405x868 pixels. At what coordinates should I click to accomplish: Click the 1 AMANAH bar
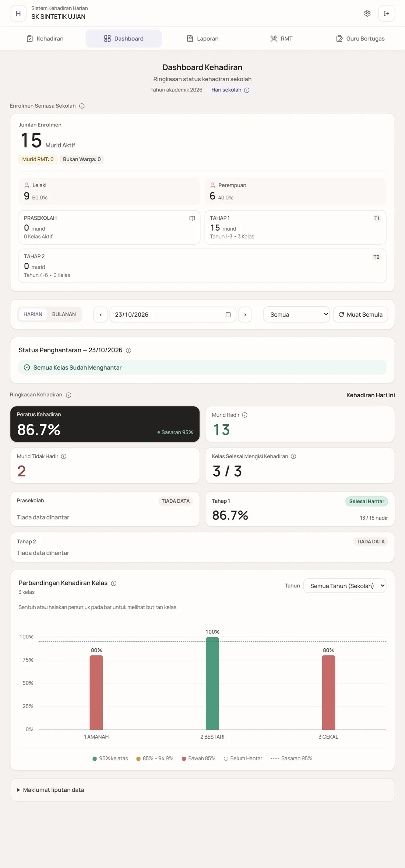tap(96, 693)
